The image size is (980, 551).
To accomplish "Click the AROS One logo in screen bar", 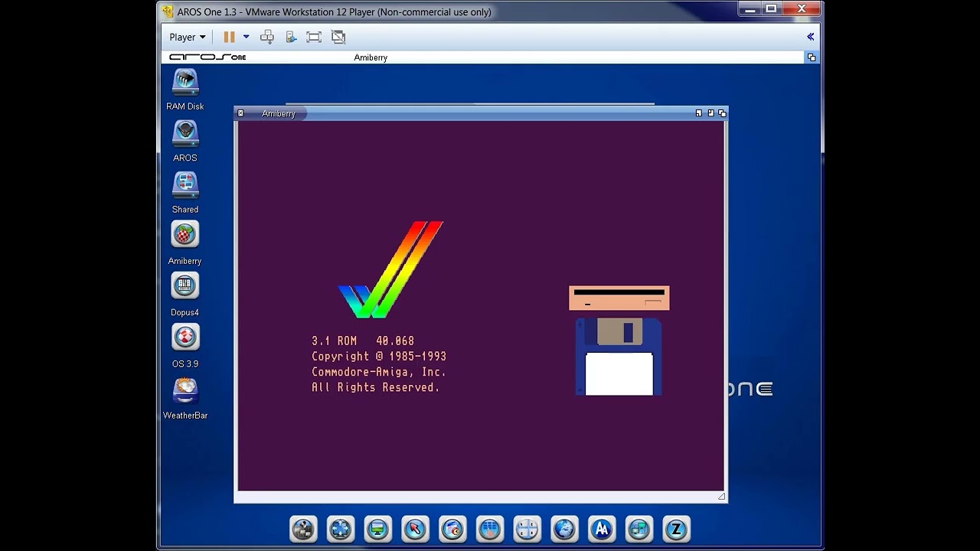I will 207,57.
